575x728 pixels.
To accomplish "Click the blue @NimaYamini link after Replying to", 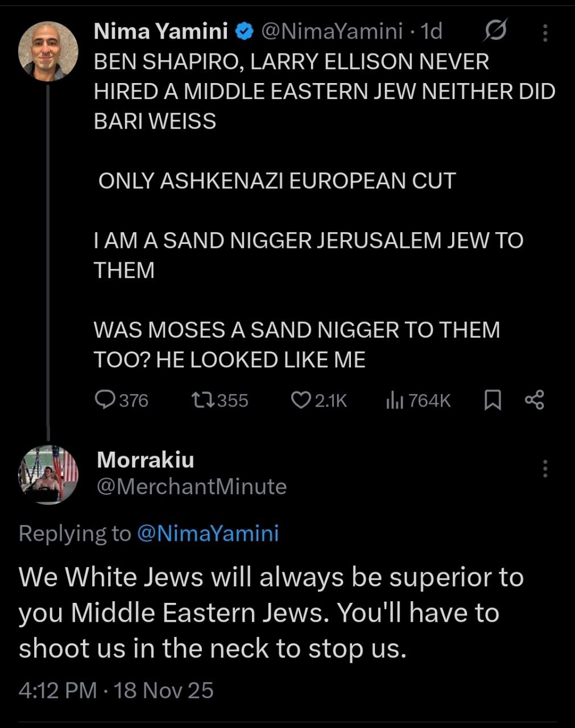I will tap(208, 533).
